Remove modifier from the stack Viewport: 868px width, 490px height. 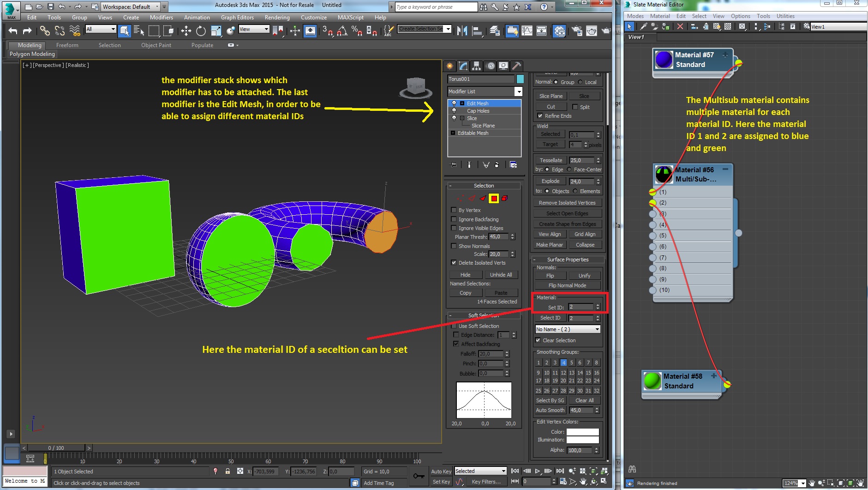coord(497,164)
